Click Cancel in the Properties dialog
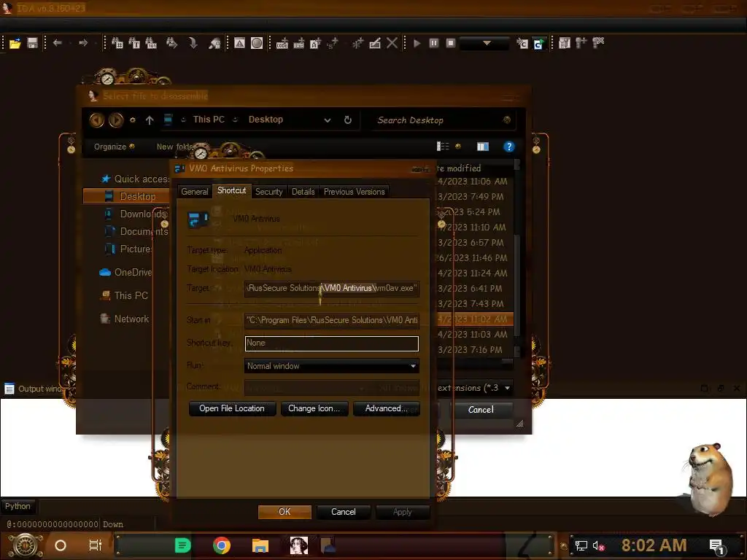Screen dimensions: 747x560 [x=343, y=512]
